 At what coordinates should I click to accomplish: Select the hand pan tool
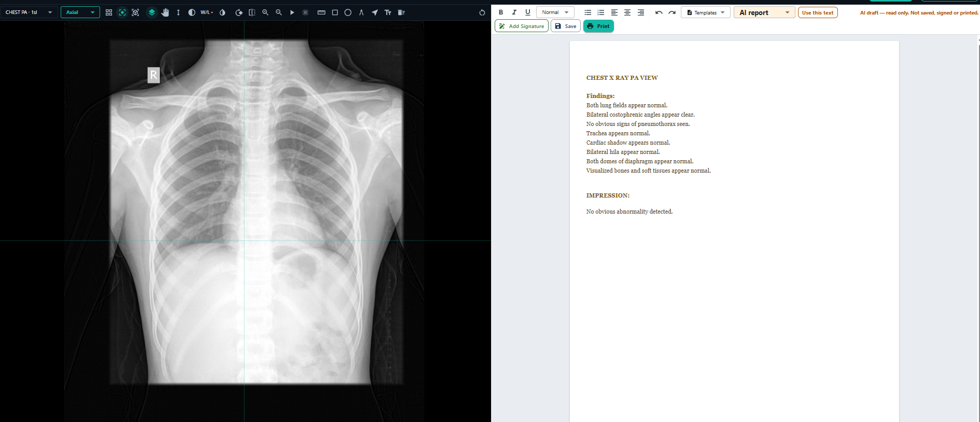tap(165, 12)
